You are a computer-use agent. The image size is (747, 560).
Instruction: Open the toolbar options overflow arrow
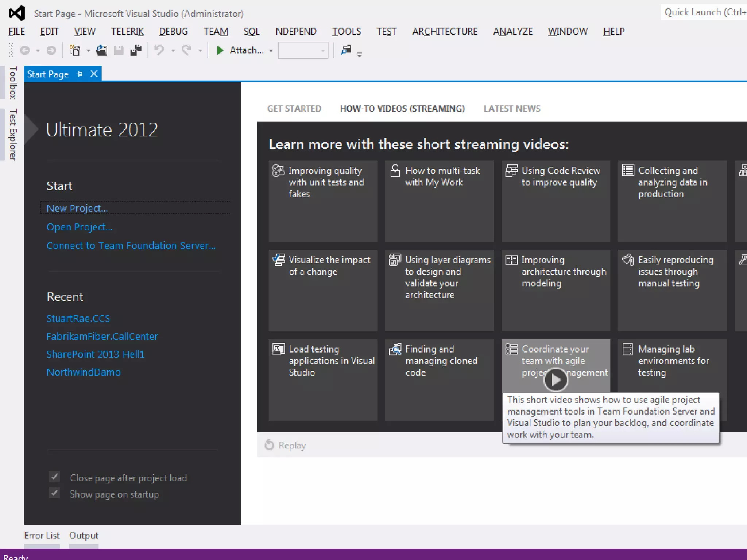tap(360, 55)
